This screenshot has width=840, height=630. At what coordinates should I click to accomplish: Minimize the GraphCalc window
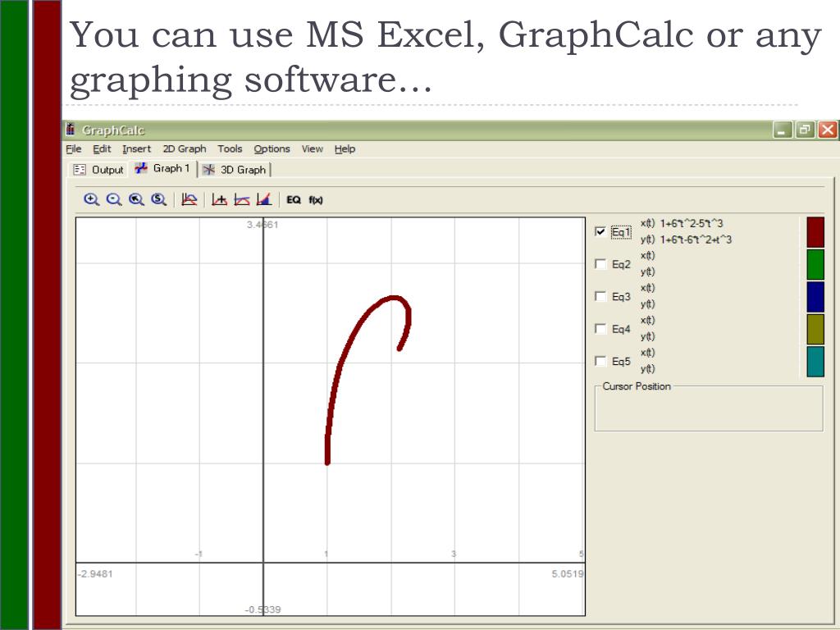(x=782, y=130)
